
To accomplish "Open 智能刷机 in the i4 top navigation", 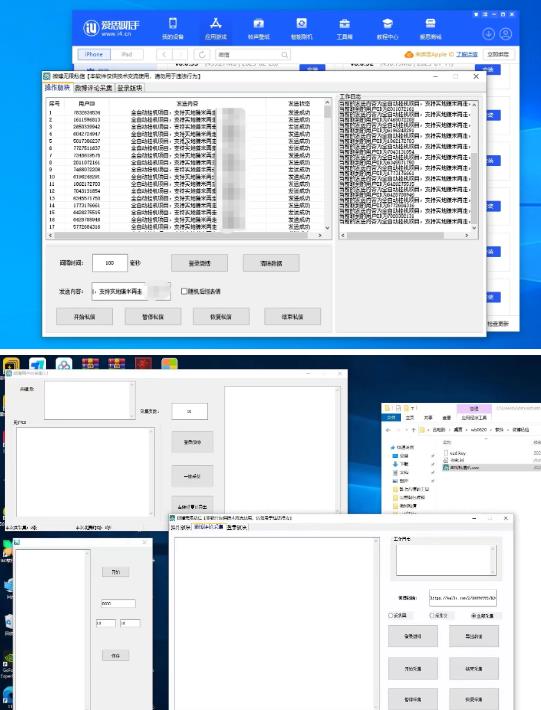I will tap(302, 28).
